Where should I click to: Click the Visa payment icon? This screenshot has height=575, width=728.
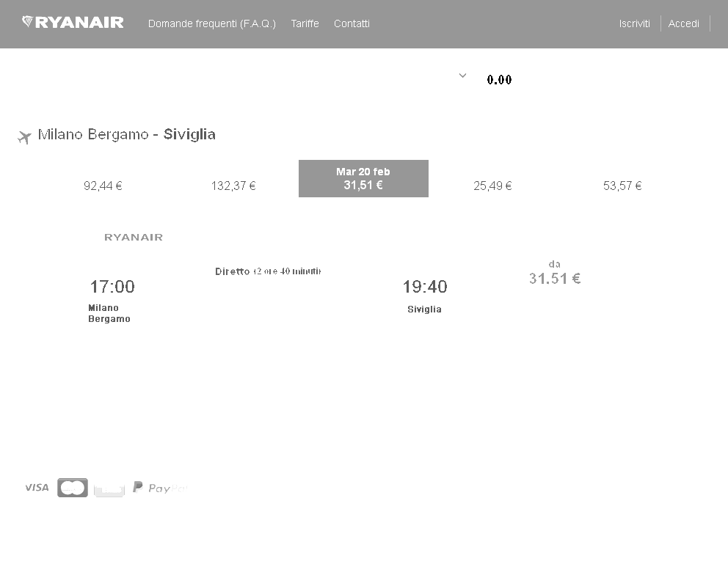[x=37, y=487]
